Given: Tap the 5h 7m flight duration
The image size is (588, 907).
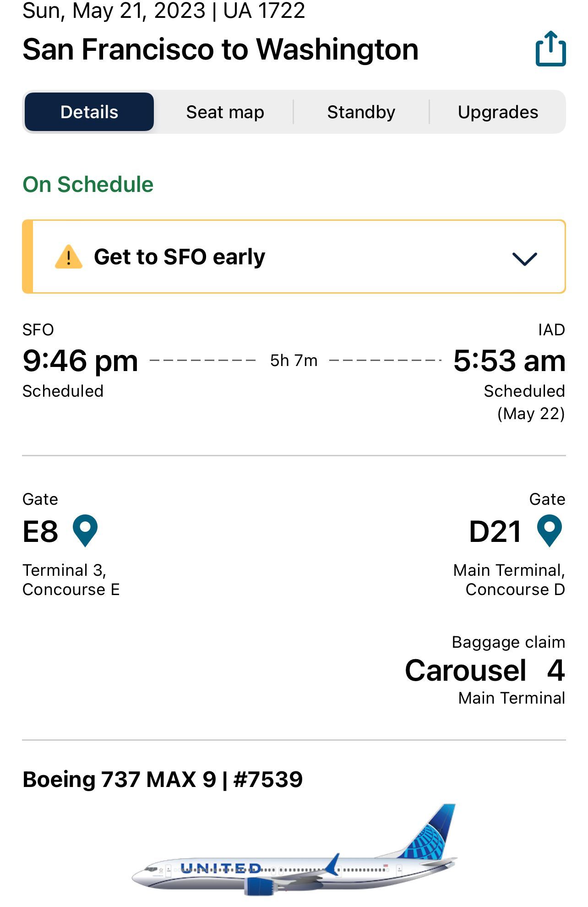Looking at the screenshot, I should click(x=294, y=361).
